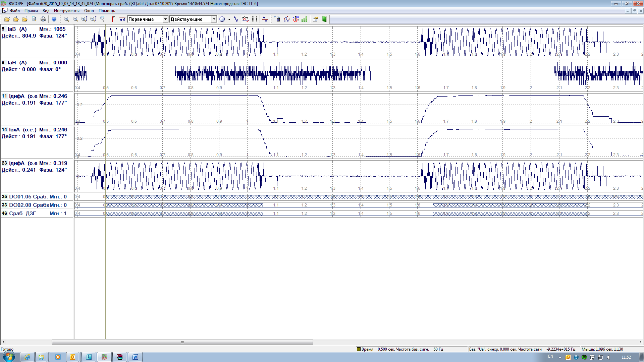
Task: Click the zoom out magnifier icon
Action: (x=75, y=19)
